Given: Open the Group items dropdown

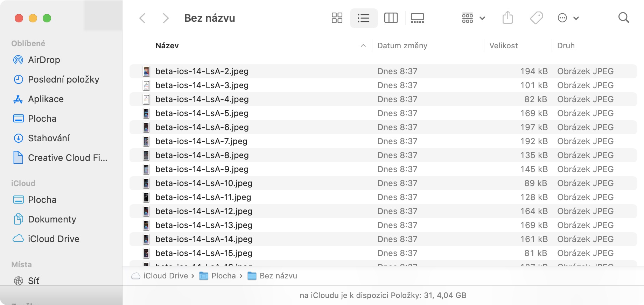Looking at the screenshot, I should click(473, 18).
